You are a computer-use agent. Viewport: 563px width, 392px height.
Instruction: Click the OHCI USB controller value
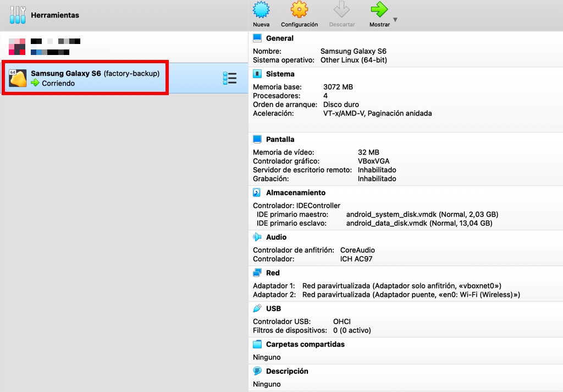click(x=342, y=322)
